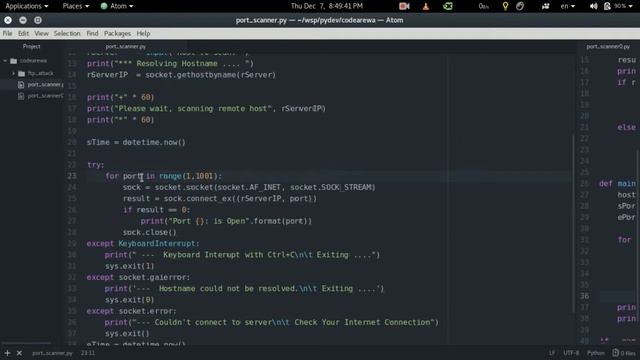640x360 pixels.
Task: Click file icon of second port_scanner file
Action: (x=21, y=96)
